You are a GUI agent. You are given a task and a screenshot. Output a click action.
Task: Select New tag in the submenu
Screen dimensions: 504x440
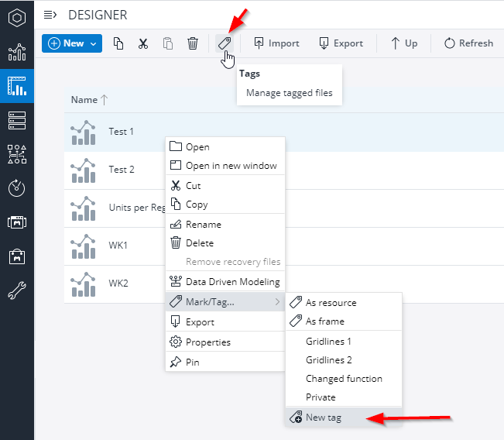coord(344,418)
